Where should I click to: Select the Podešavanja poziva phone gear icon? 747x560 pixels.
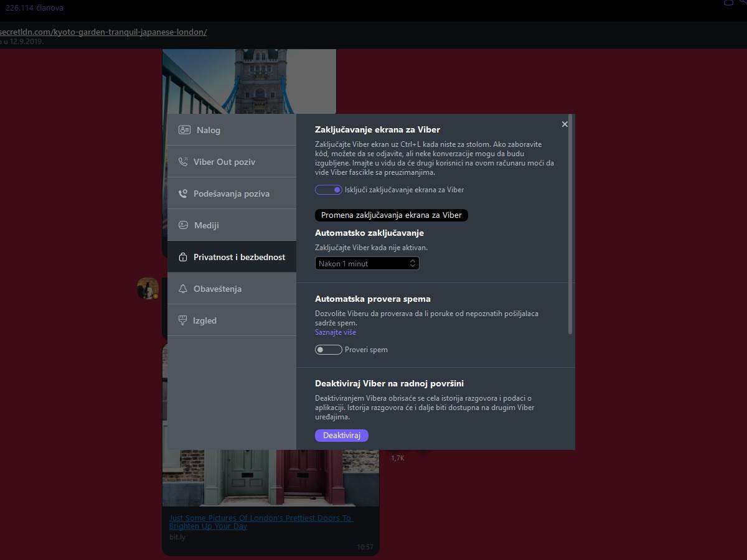184,193
